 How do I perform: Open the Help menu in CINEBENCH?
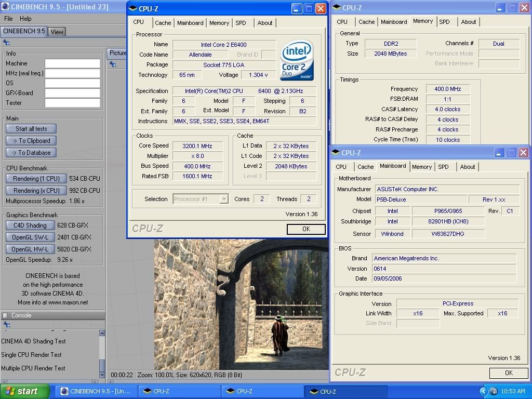pos(25,19)
